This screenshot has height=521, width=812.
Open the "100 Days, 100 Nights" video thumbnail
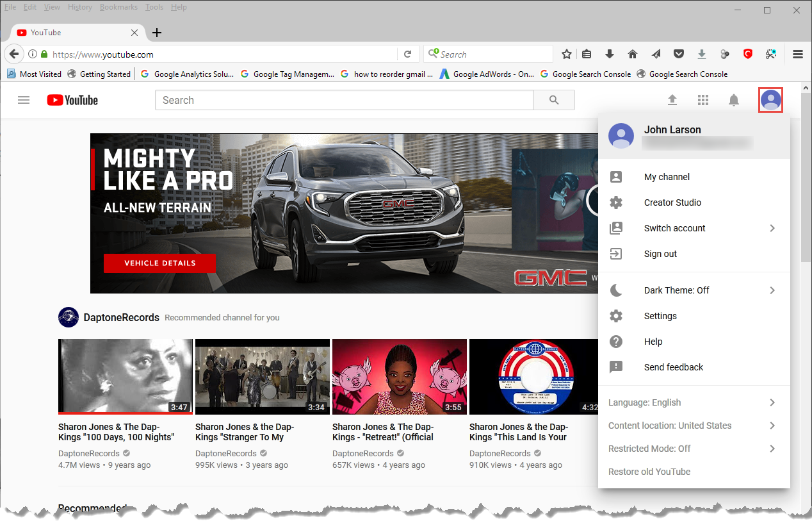point(126,376)
